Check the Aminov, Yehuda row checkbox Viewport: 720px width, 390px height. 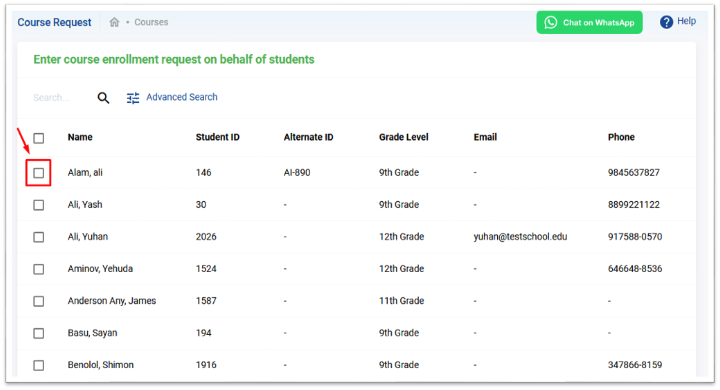(39, 269)
